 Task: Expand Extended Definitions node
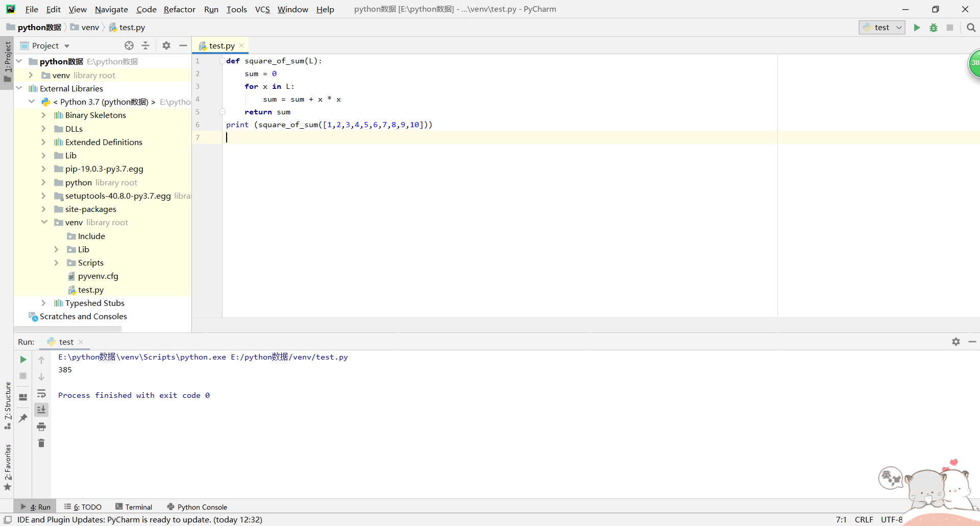[44, 142]
